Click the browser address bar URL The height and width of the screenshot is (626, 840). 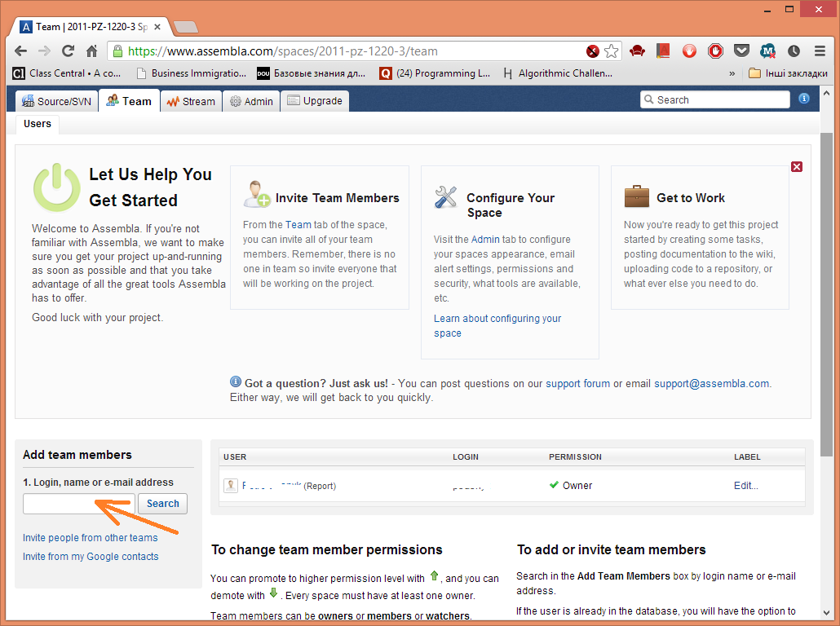283,51
